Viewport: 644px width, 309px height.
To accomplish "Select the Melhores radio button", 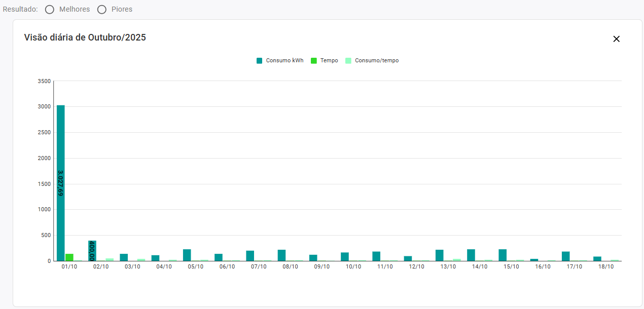I will tap(50, 10).
